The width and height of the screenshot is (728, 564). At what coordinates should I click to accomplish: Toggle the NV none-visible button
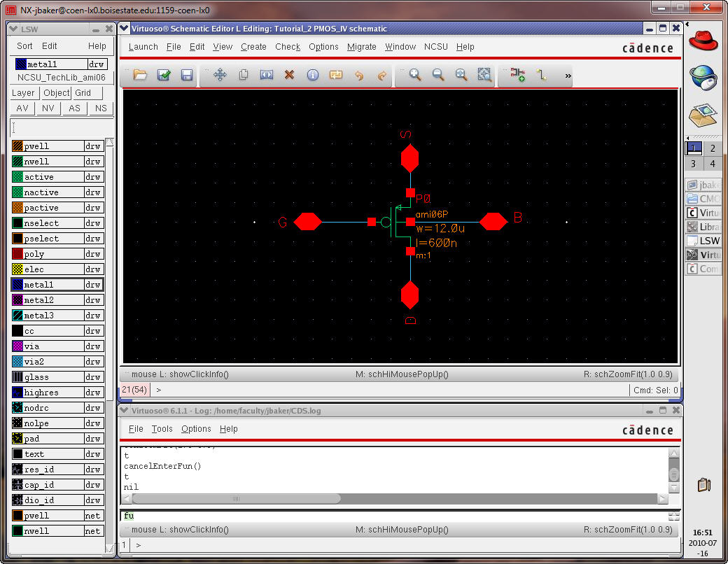[x=48, y=108]
